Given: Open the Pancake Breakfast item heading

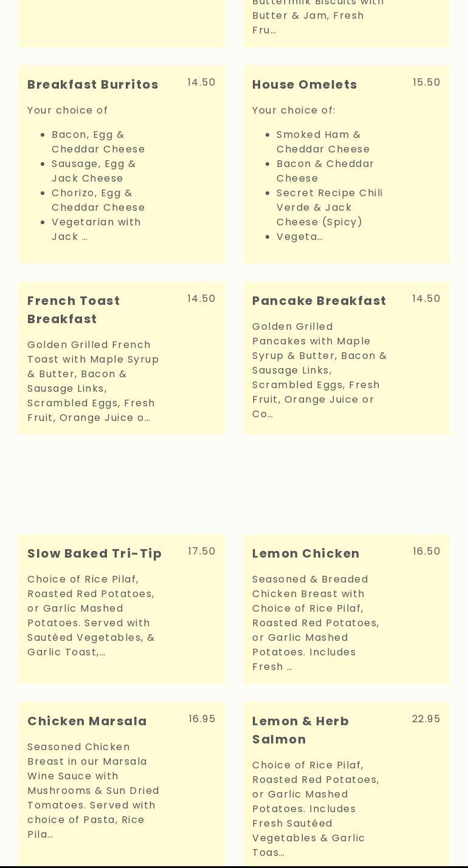Looking at the screenshot, I should (x=319, y=301).
